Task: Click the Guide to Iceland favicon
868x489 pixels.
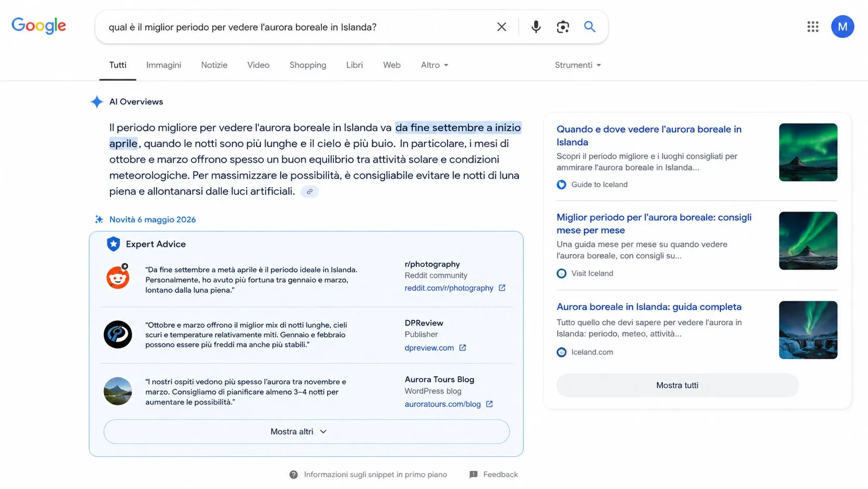Action: 561,184
